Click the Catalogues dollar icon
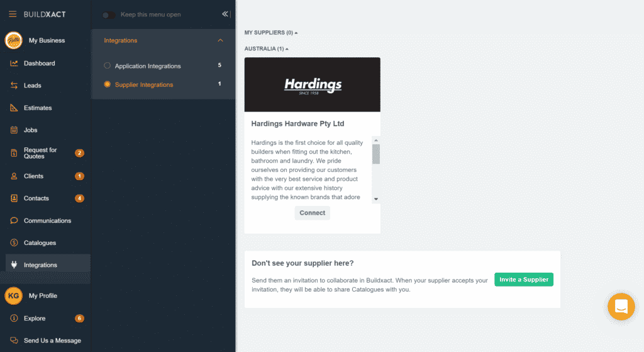This screenshot has height=352, width=644. (14, 243)
